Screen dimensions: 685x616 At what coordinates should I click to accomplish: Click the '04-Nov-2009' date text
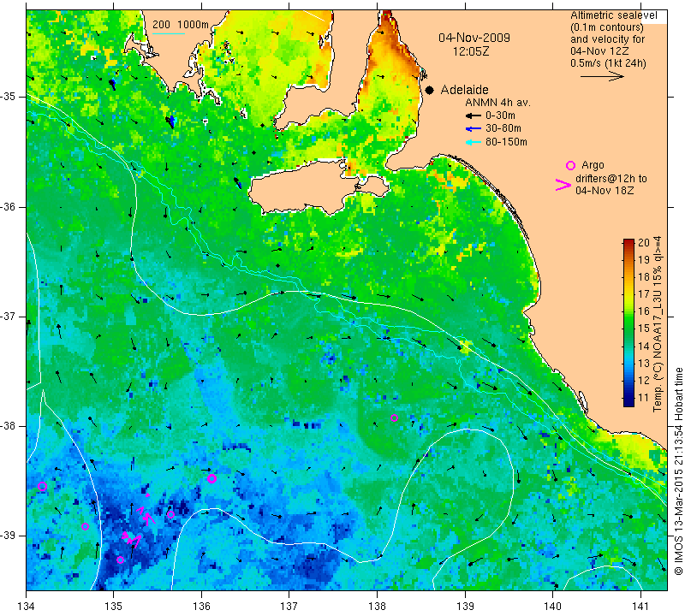coord(474,38)
